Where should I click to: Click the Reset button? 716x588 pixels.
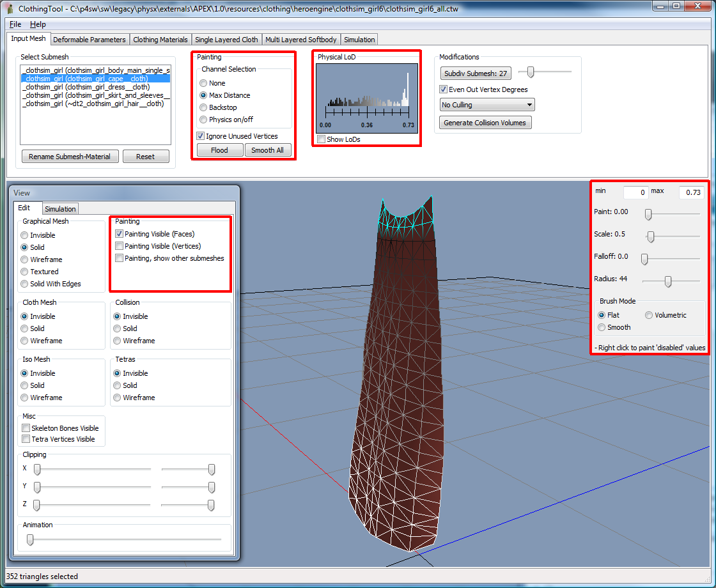(146, 157)
